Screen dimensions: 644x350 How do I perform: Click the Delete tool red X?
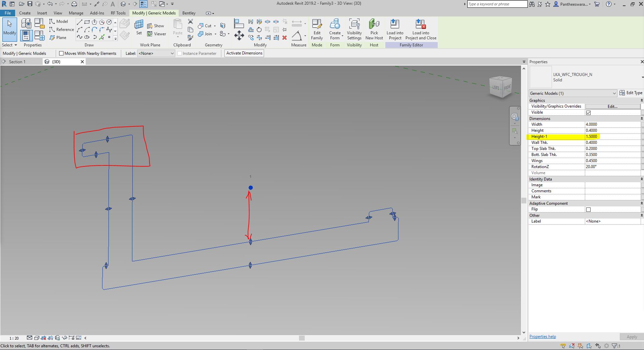tap(284, 38)
